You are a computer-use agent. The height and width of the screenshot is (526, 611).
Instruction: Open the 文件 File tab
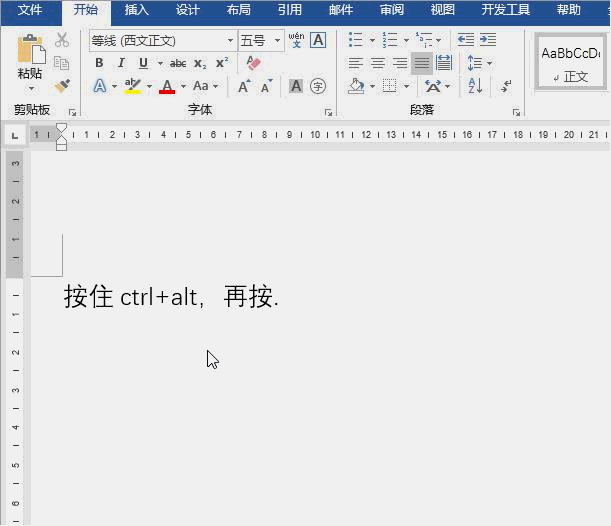(30, 10)
